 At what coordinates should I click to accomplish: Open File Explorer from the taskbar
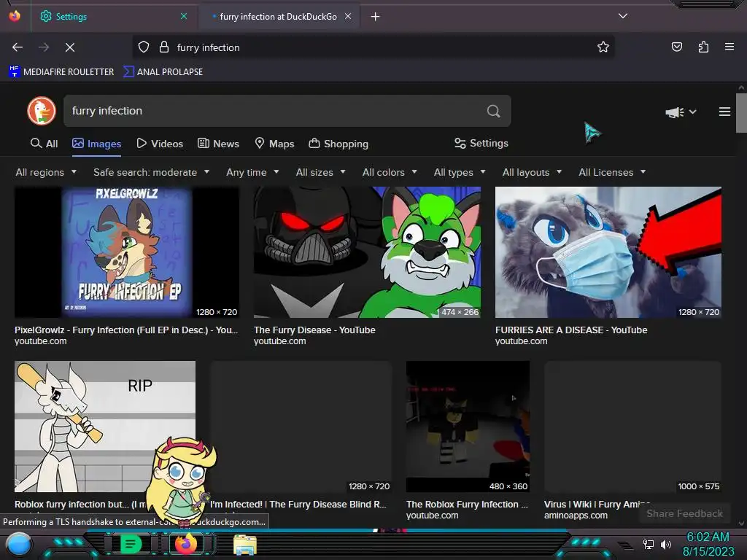point(245,544)
